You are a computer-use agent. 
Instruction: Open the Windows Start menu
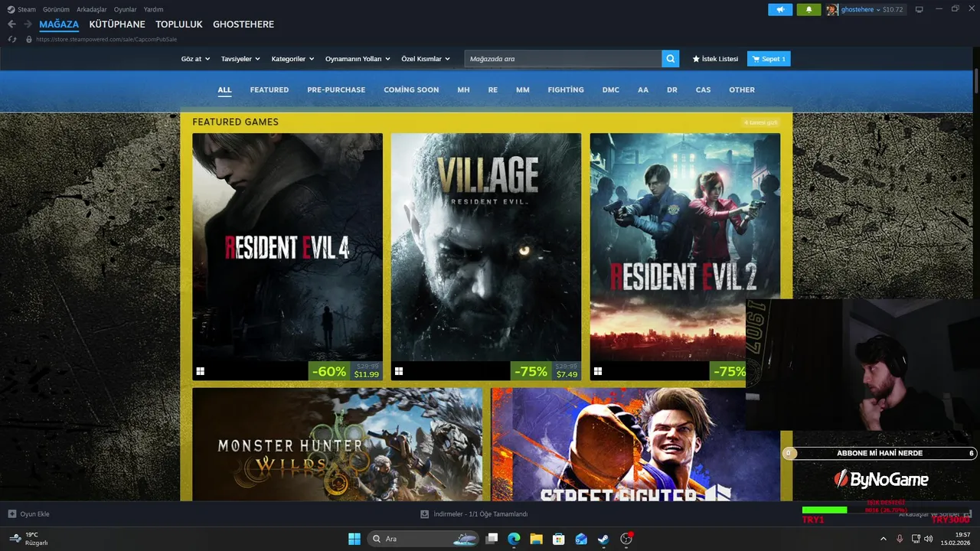[x=354, y=539]
